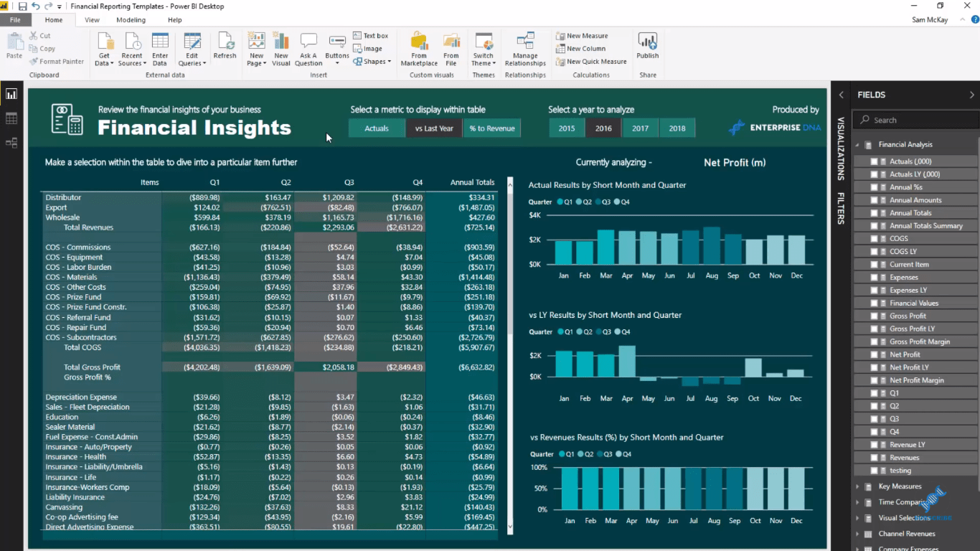Select year 2015 button
980x551 pixels.
coord(567,128)
